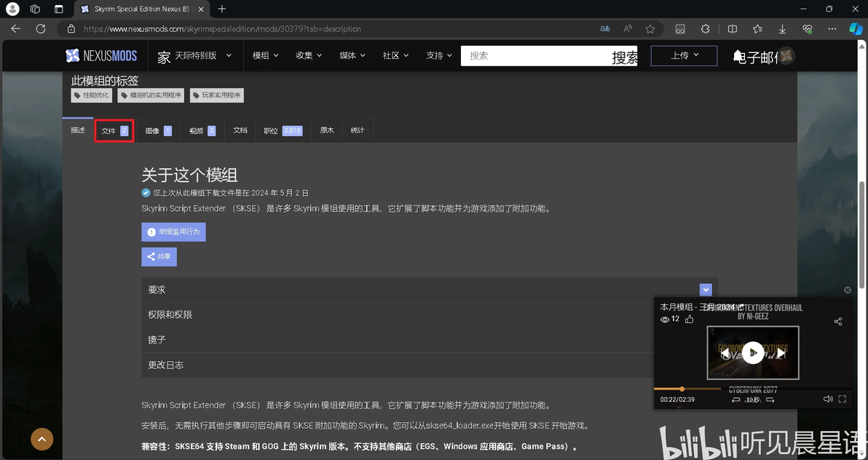
Task: Open browser essentials heart icon
Action: pyautogui.click(x=807, y=29)
